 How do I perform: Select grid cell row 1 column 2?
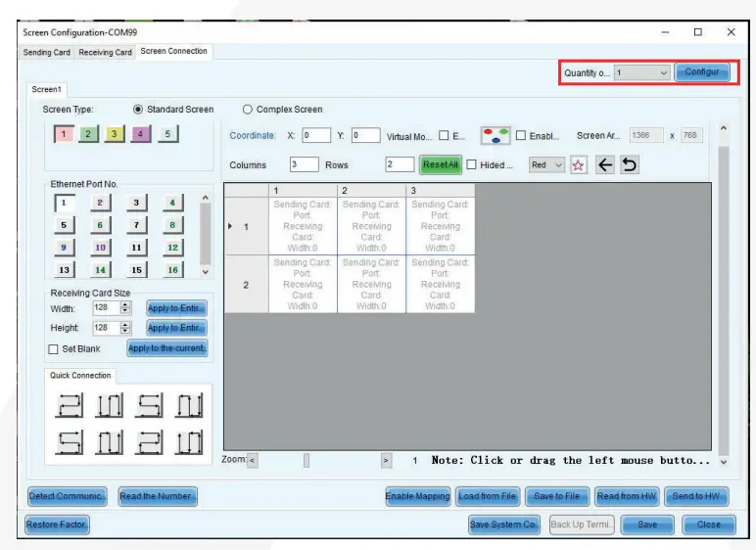371,226
